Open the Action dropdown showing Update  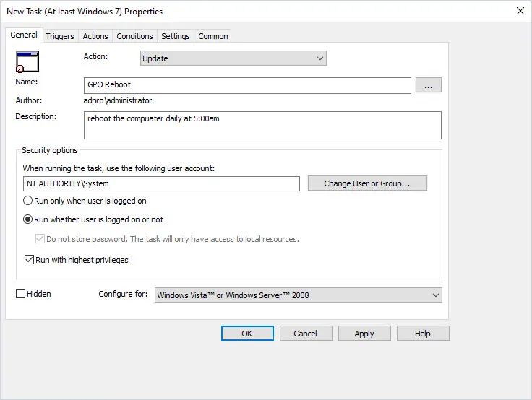point(233,58)
